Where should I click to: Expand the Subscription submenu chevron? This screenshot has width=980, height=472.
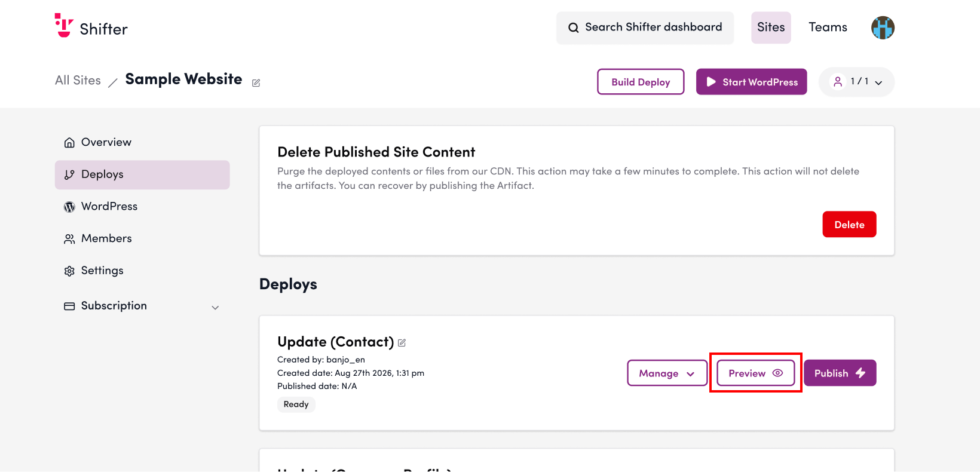(215, 308)
